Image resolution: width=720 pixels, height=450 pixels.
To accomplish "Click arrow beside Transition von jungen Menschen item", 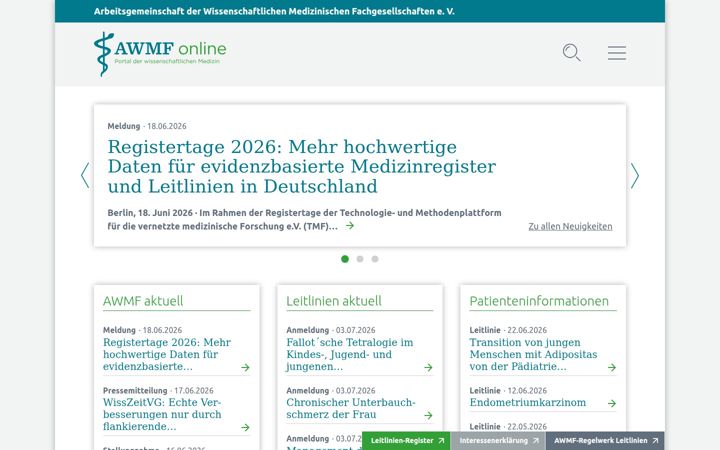I will coord(612,367).
